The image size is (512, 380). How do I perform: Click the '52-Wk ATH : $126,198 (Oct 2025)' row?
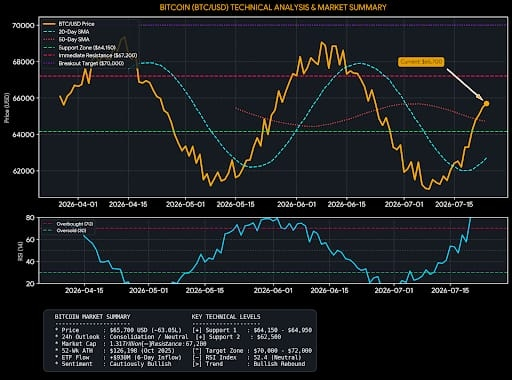point(115,351)
